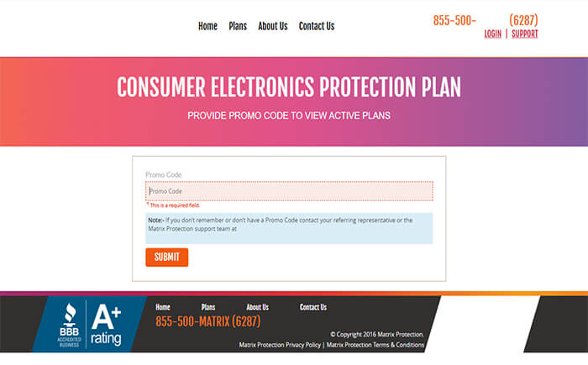588x365 pixels.
Task: Click the orange SUBMIT button
Action: pos(167,257)
